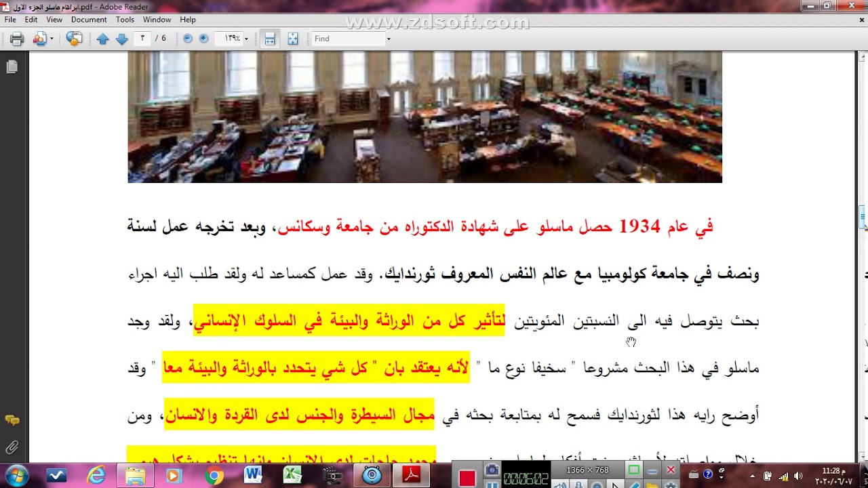Launch Internet Explorer from the taskbar
Image resolution: width=868 pixels, height=488 pixels.
click(96, 476)
